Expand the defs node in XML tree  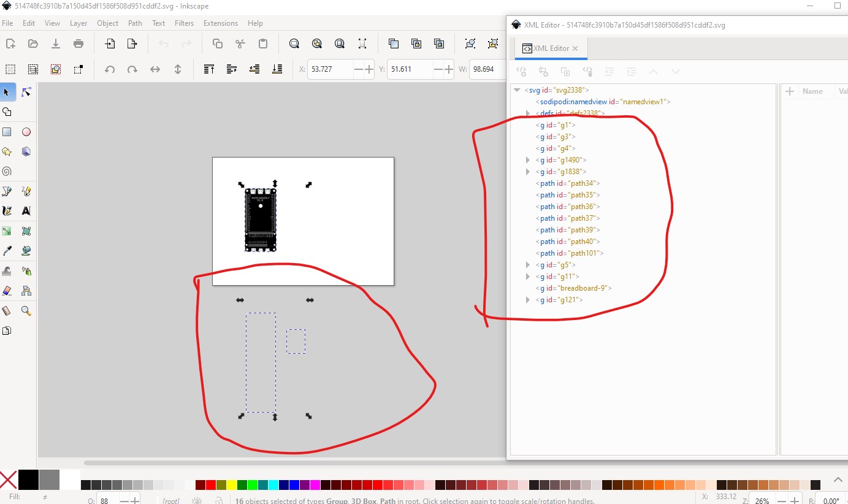click(x=528, y=113)
